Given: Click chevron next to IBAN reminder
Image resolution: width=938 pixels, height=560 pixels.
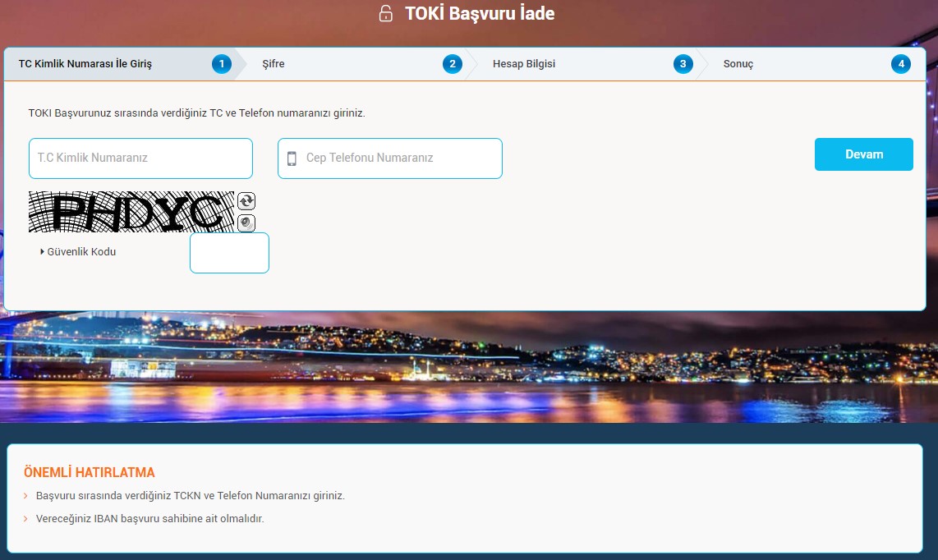Looking at the screenshot, I should [25, 519].
